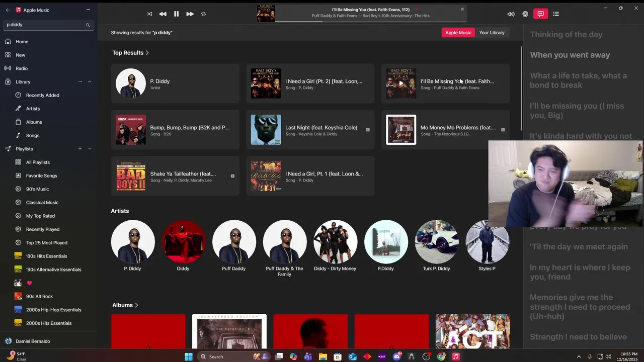Image resolution: width=644 pixels, height=362 pixels.
Task: Open P. Diddy artist top result
Action: point(175,83)
